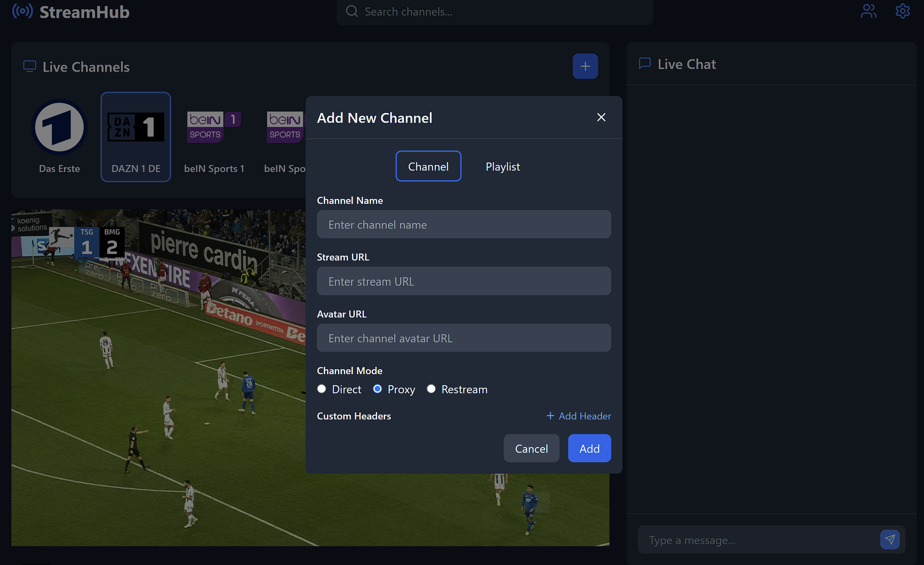Screen dimensions: 924x565
Task: Send the chat message using the send icon
Action: pyautogui.click(x=889, y=540)
